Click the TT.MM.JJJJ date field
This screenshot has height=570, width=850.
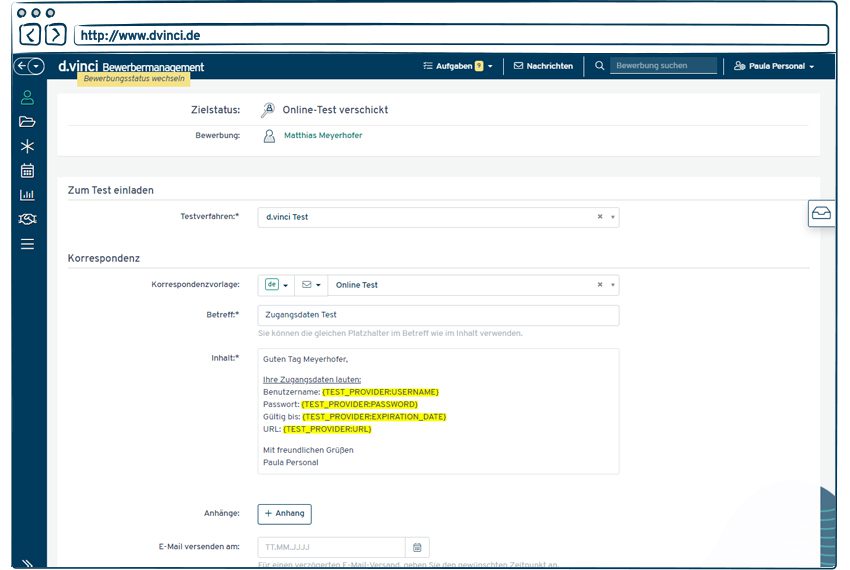[331, 547]
